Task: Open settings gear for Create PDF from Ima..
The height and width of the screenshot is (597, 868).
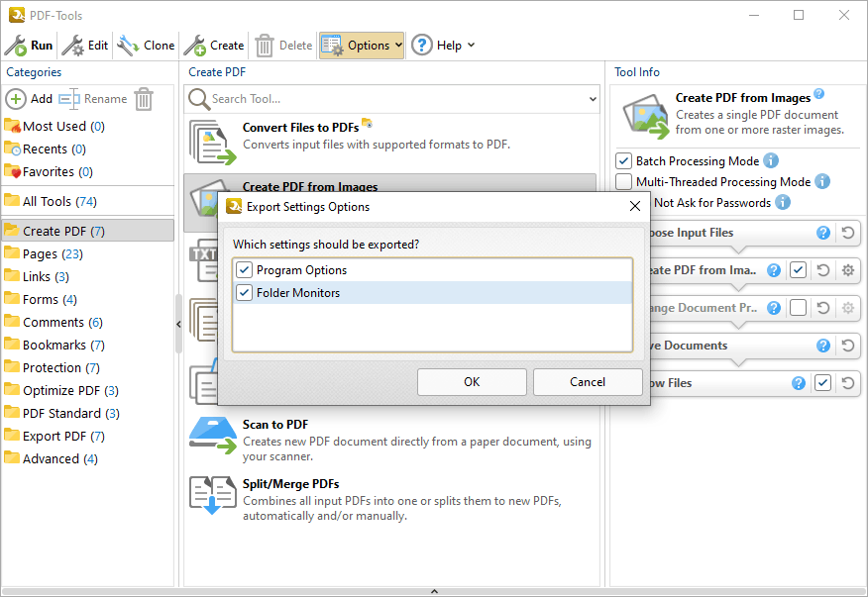Action: click(x=847, y=270)
